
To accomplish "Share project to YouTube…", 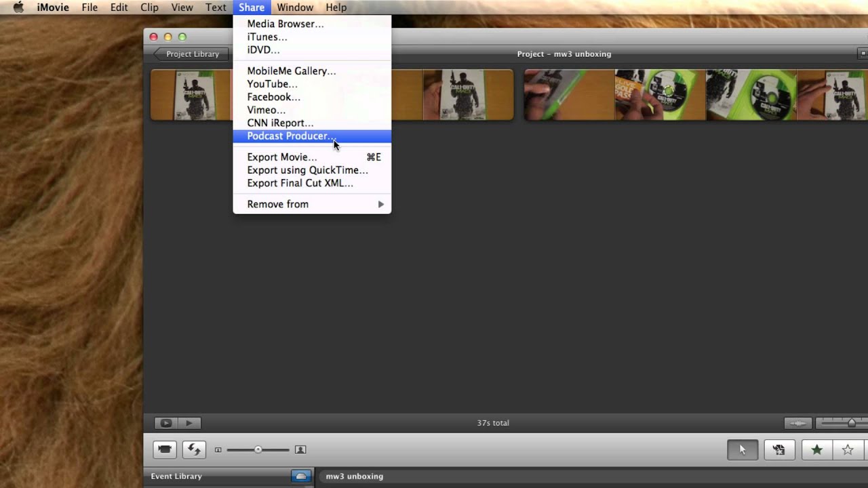I will pos(312,83).
